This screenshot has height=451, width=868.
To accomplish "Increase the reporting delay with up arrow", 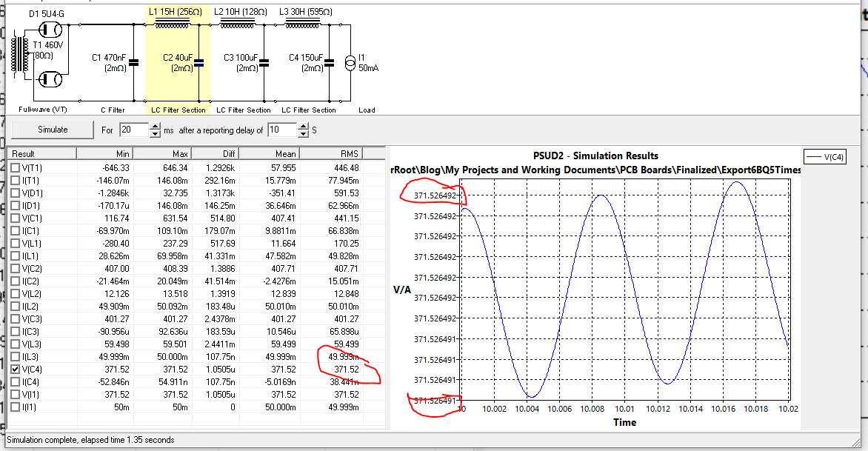I will coord(303,126).
